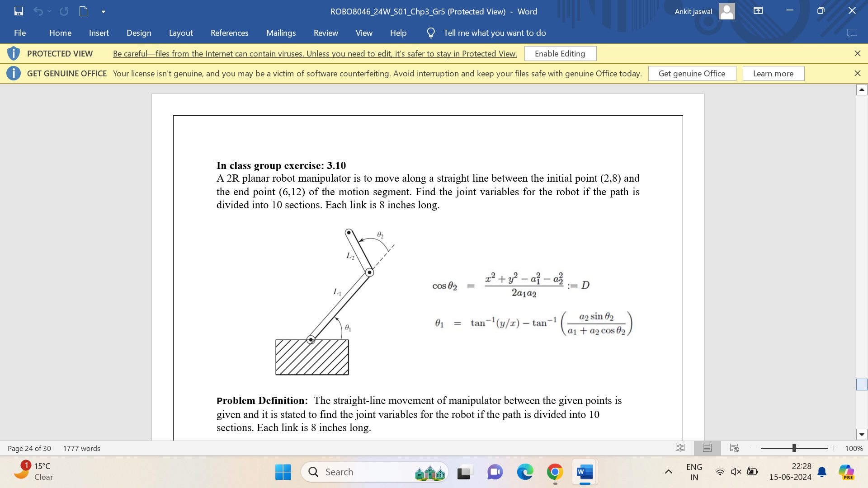Click the Get genuine Office button

click(692, 74)
